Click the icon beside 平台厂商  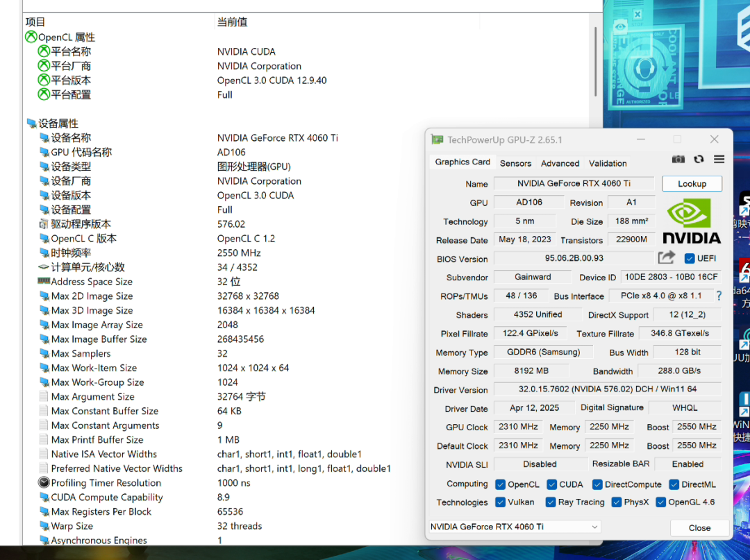pos(44,65)
